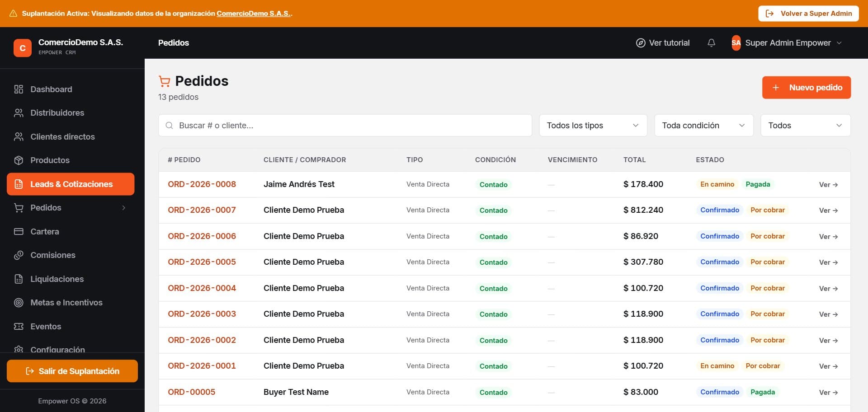Click the Comisiones icon in sidebar
The height and width of the screenshot is (412, 868).
(x=19, y=255)
